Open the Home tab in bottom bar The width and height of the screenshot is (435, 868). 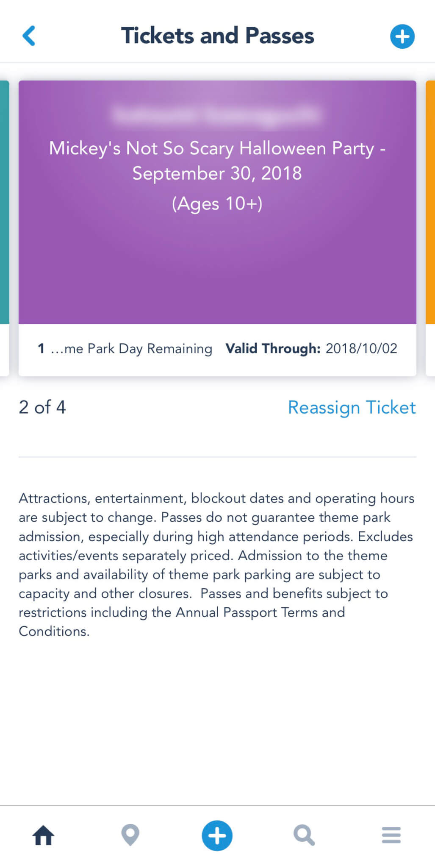(44, 835)
